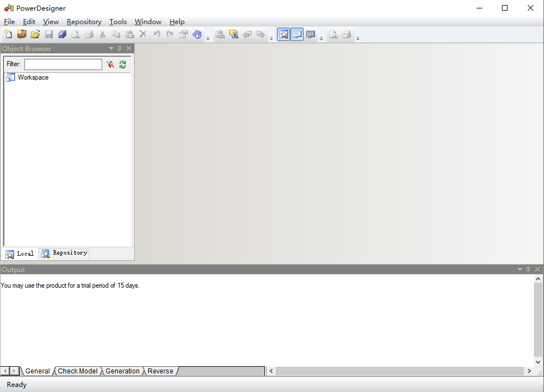Viewport: 544px width, 392px height.
Task: Select the Check Model output tab
Action: (x=77, y=371)
